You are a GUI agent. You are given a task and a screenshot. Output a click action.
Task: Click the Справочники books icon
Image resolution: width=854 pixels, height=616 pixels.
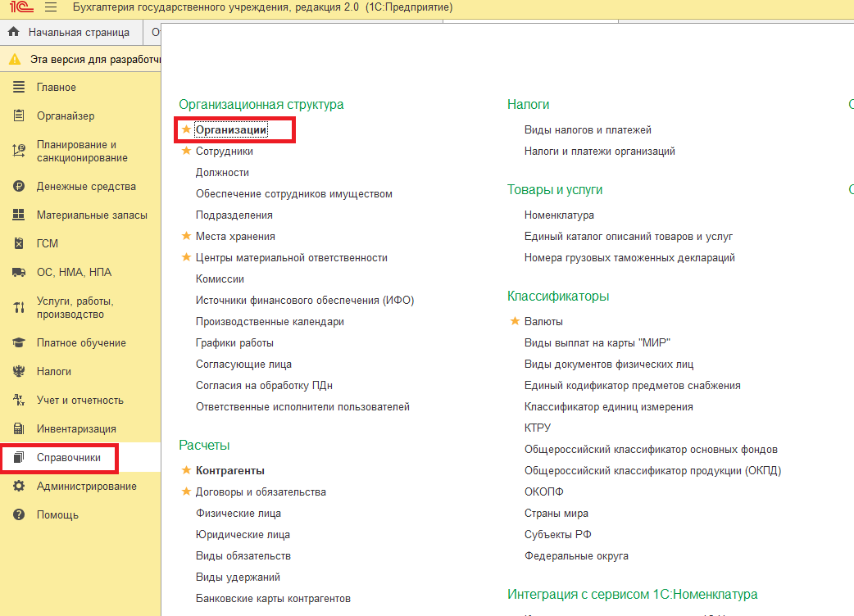click(19, 457)
